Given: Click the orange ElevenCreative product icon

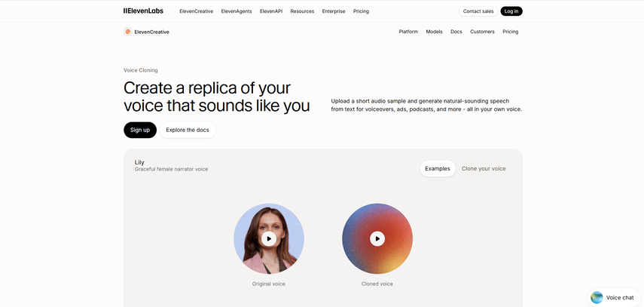Looking at the screenshot, I should pyautogui.click(x=128, y=32).
